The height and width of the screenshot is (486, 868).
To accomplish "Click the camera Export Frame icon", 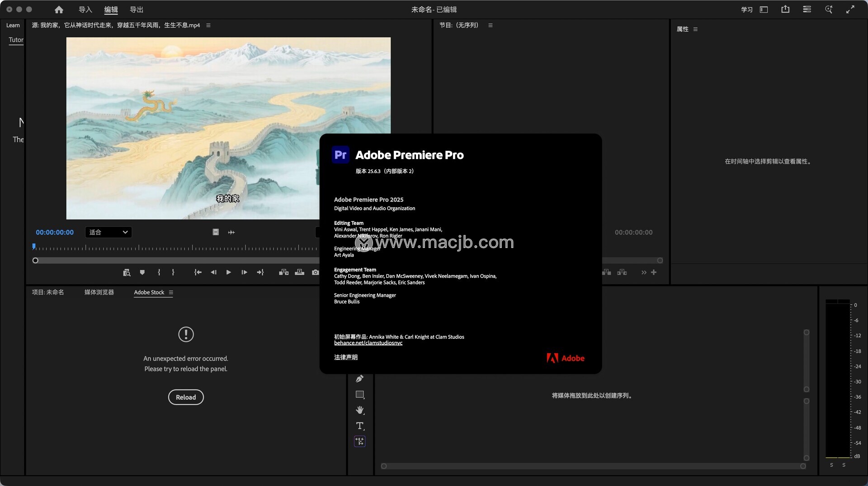I will coord(315,272).
